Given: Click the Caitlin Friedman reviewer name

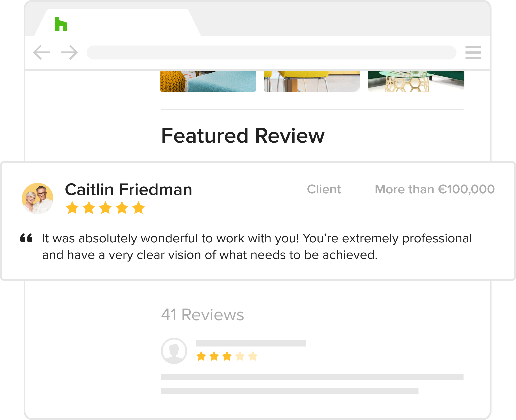Looking at the screenshot, I should (129, 189).
